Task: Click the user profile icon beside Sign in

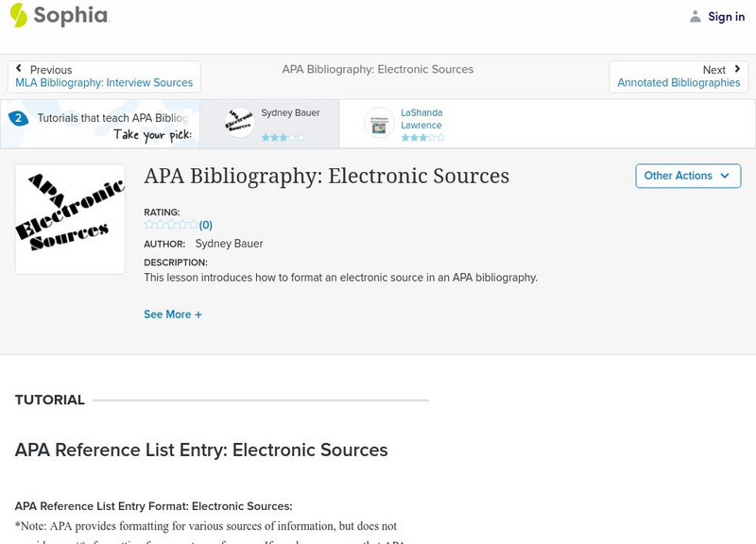Action: coord(696,17)
